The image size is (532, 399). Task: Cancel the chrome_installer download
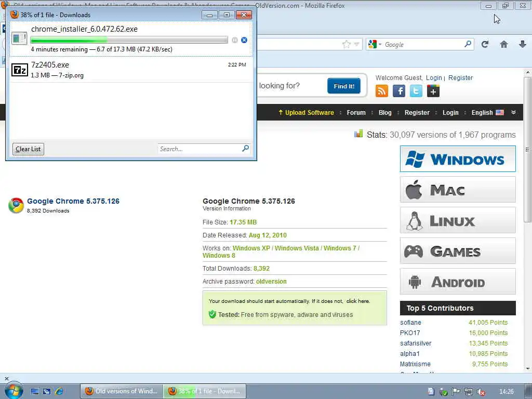click(244, 40)
